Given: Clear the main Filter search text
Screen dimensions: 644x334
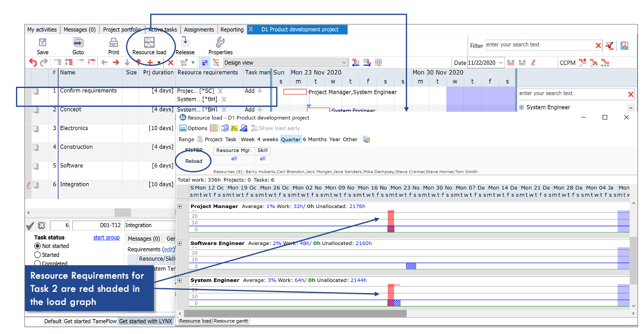Looking at the screenshot, I should point(598,45).
